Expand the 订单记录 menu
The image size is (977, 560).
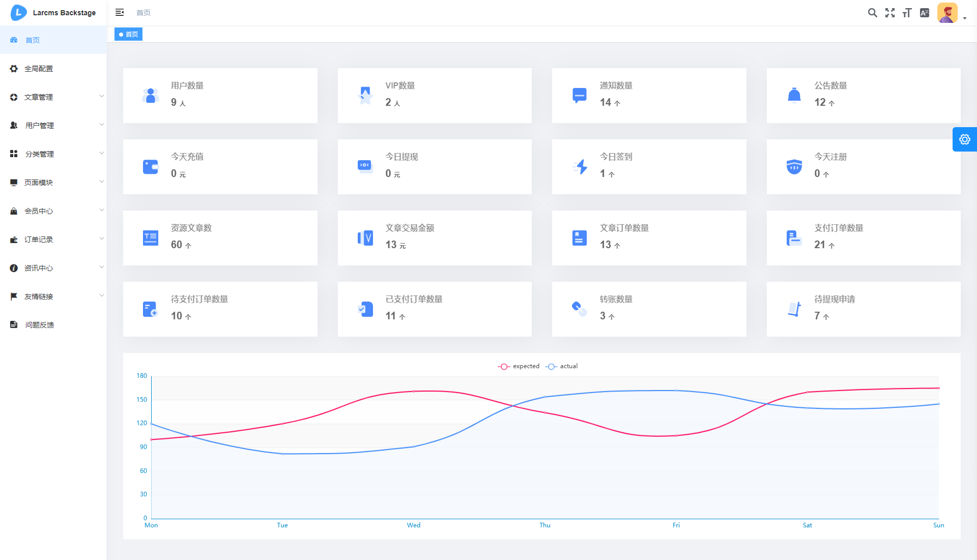coord(39,239)
